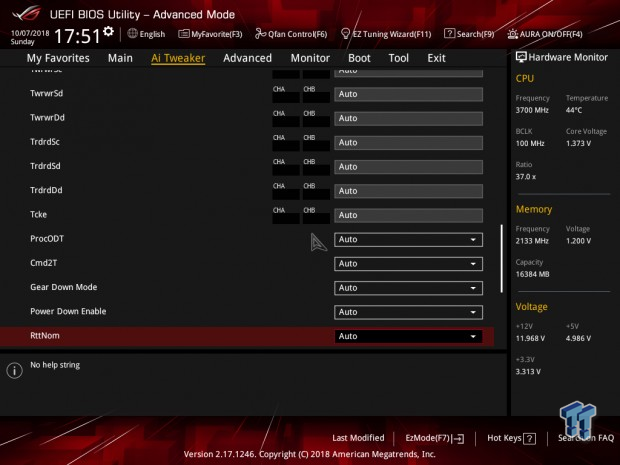Screen dimensions: 620x465
Task: Click Memory capacity 16384 MB
Action: point(532,274)
